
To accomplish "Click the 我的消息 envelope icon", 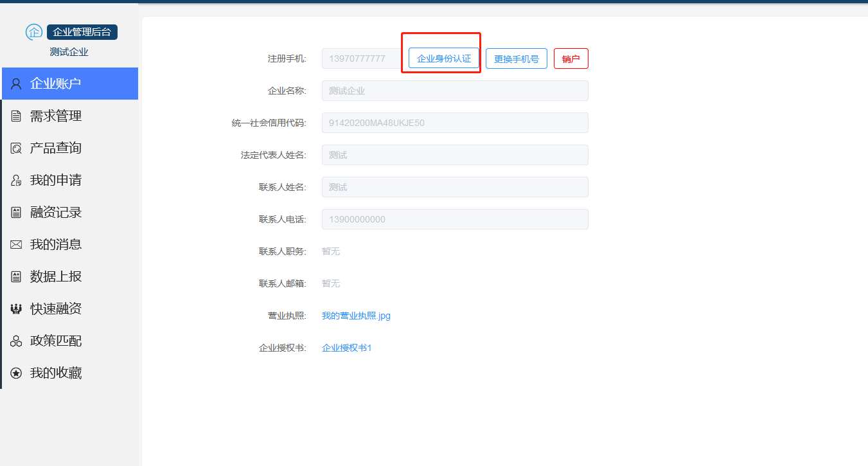I will click(x=16, y=245).
